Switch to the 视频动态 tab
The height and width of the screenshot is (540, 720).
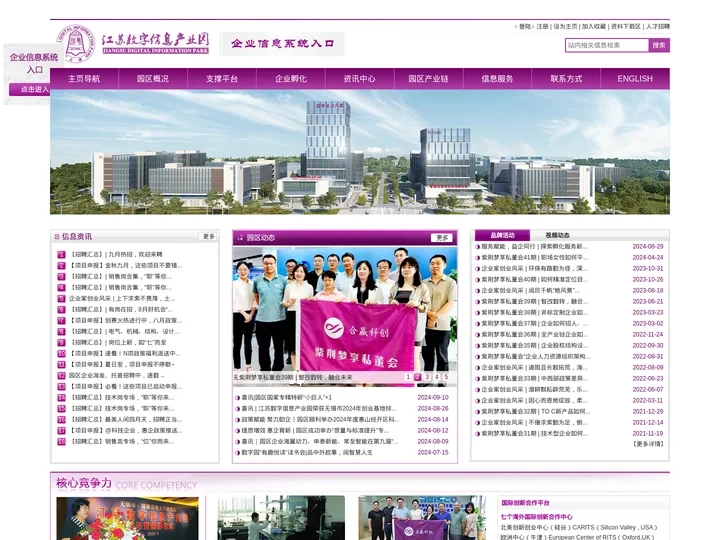coord(557,235)
